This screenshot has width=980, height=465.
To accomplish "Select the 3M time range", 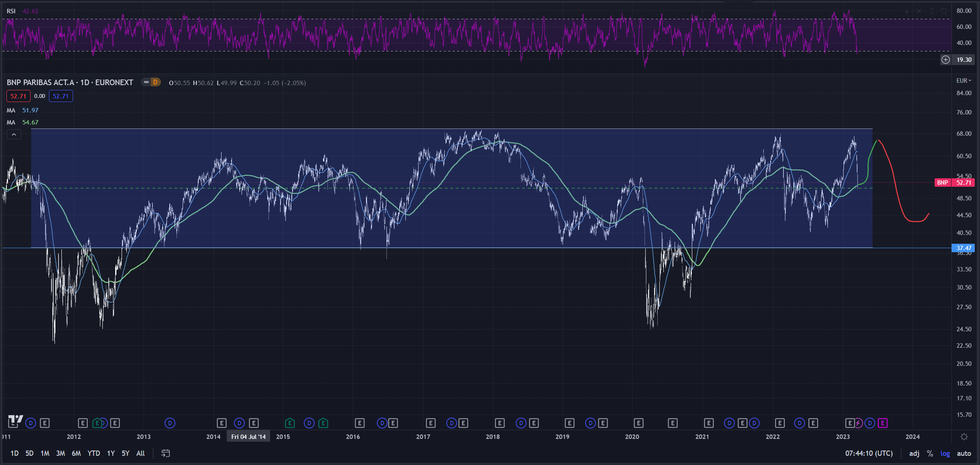I will [61, 453].
